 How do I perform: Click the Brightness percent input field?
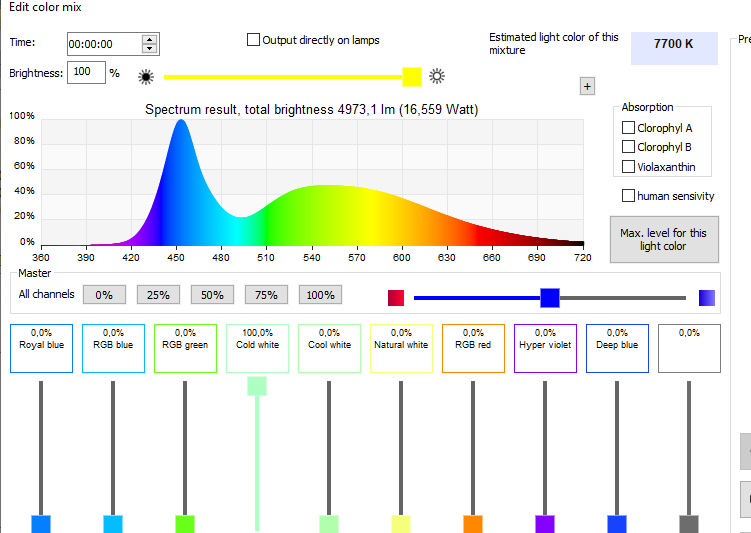86,72
